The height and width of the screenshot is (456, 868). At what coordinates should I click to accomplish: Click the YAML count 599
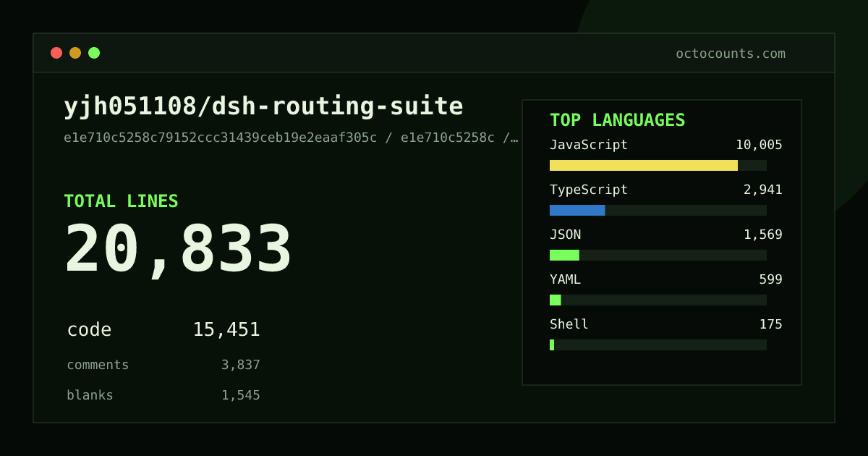[770, 279]
